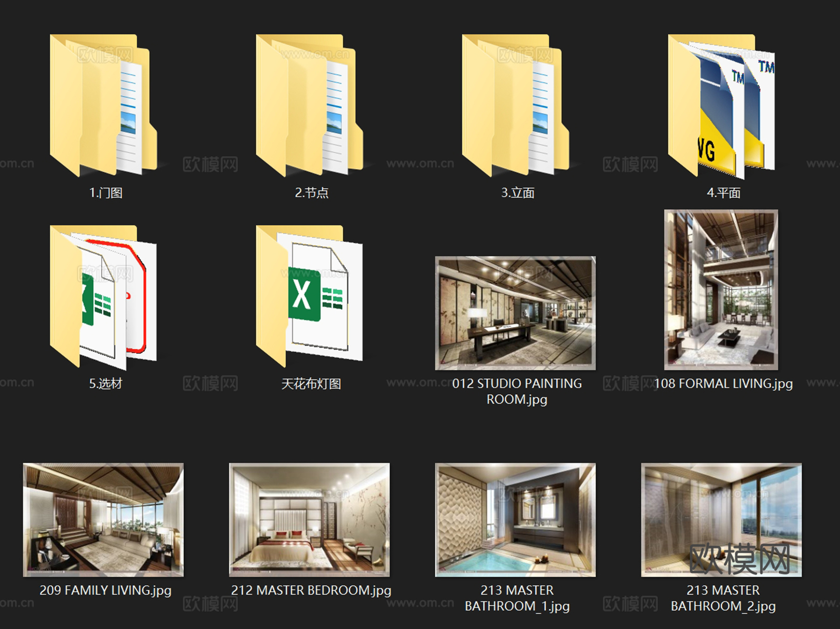
Task: Click the label 209 FAMILY LIVING.jpg
Action: pyautogui.click(x=105, y=590)
